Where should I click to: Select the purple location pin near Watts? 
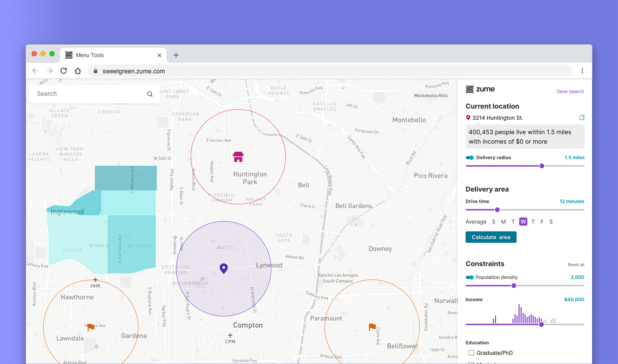point(224,268)
